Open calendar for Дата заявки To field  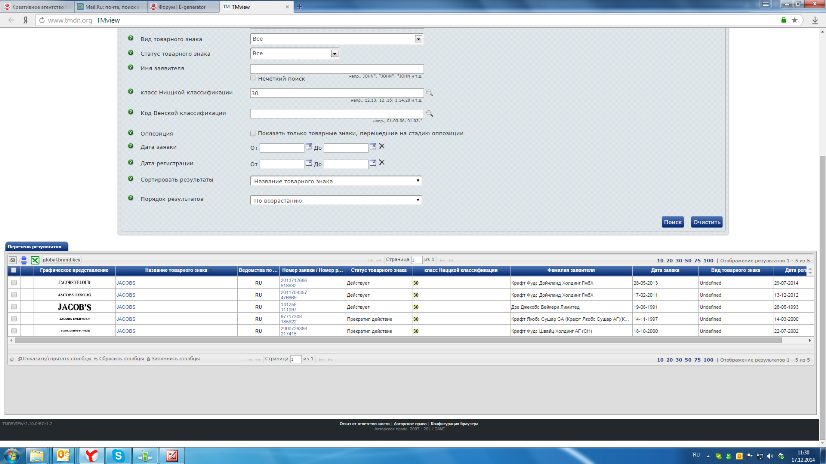coord(373,146)
